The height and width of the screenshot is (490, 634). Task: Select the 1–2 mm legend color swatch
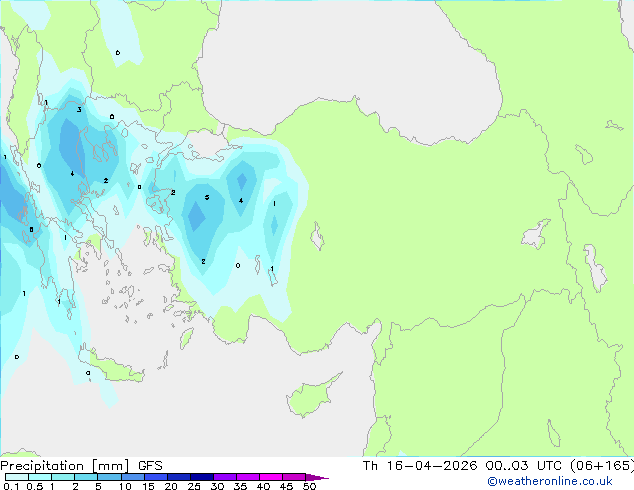63,477
